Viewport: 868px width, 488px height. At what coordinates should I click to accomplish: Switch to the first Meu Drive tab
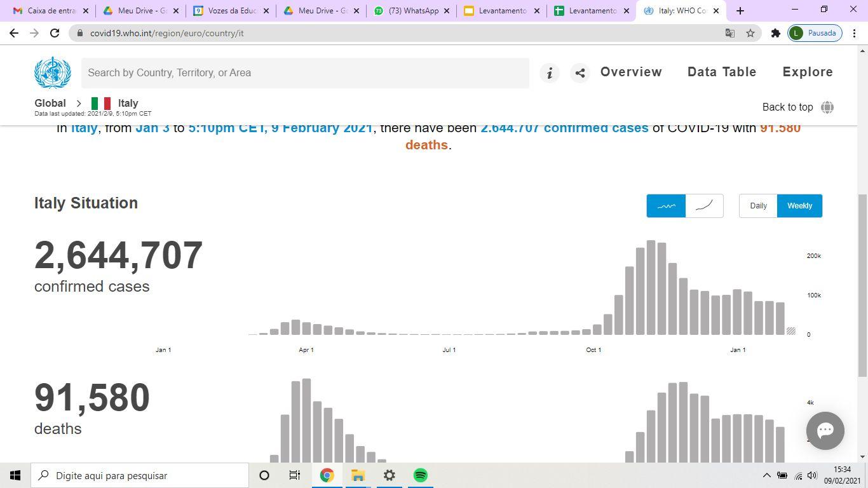(x=140, y=11)
